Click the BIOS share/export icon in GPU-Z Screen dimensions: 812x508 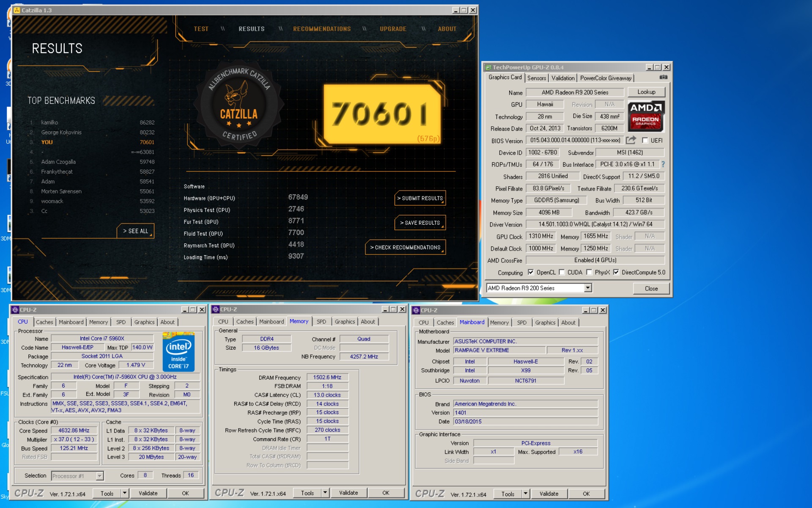coord(631,140)
